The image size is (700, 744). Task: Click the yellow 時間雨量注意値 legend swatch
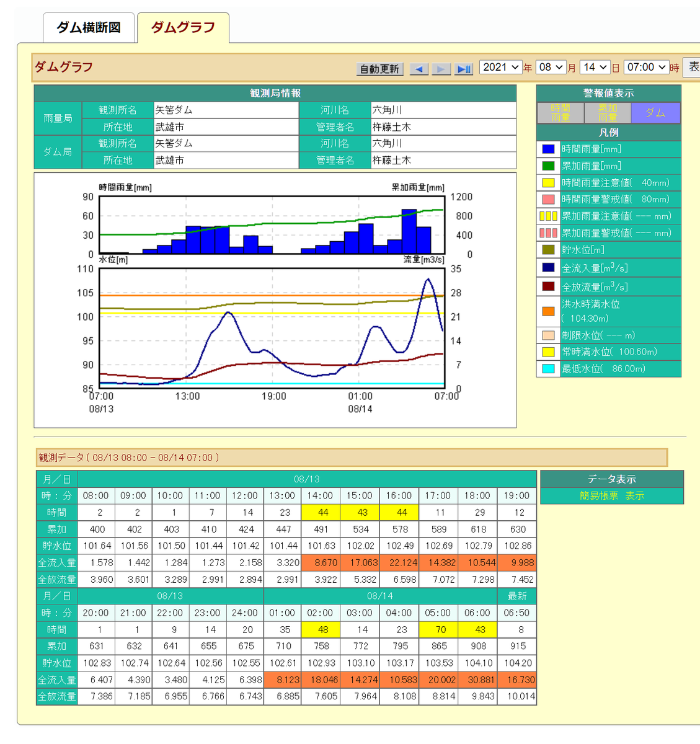548,182
